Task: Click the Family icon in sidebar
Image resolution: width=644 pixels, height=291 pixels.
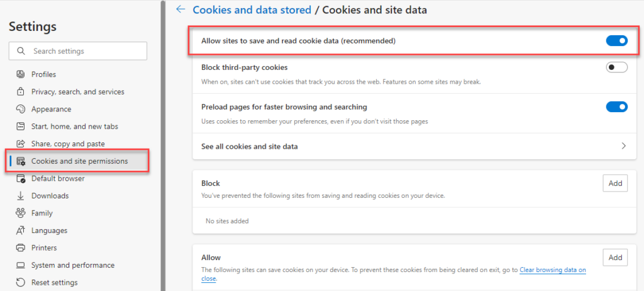Action: pyautogui.click(x=21, y=213)
